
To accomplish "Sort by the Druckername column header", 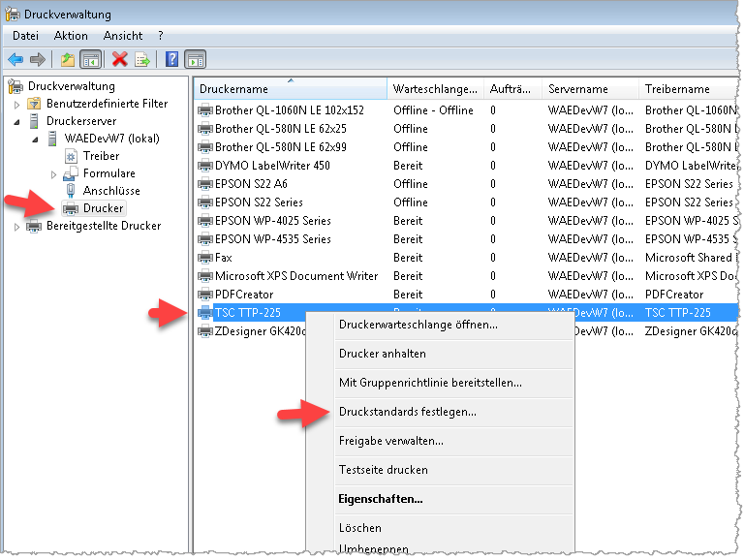I will click(x=291, y=89).
